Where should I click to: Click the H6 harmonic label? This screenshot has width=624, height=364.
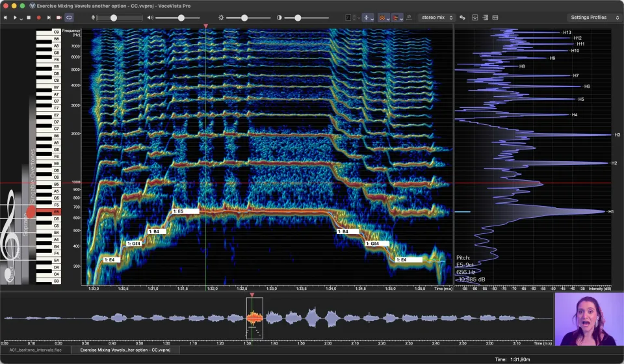[587, 86]
